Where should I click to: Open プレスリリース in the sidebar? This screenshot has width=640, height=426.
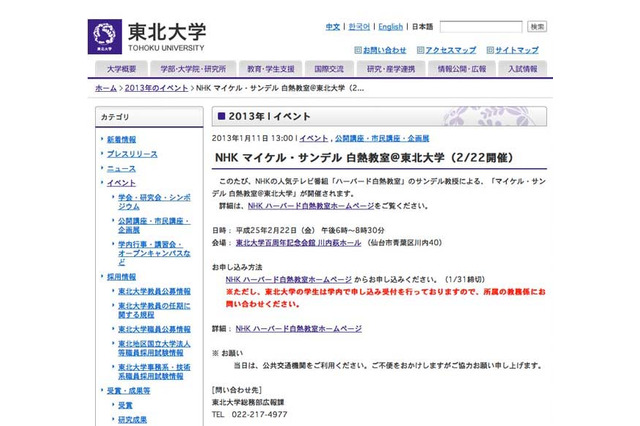(132, 154)
